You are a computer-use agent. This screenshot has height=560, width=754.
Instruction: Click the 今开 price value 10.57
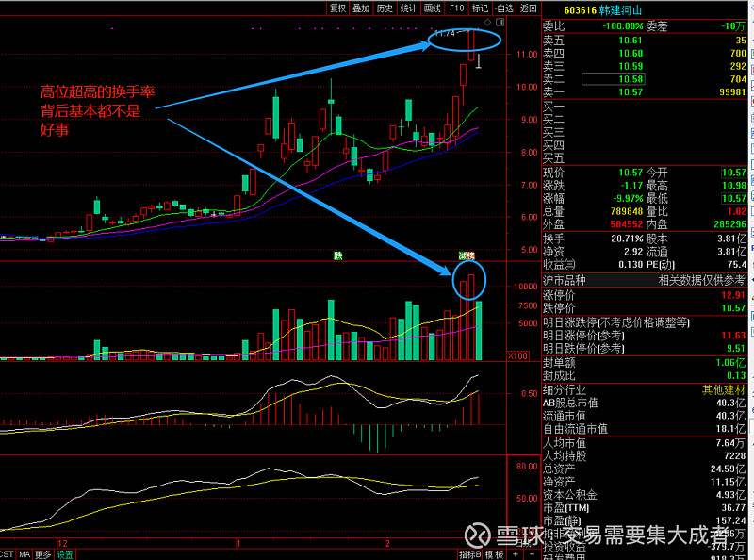click(732, 173)
